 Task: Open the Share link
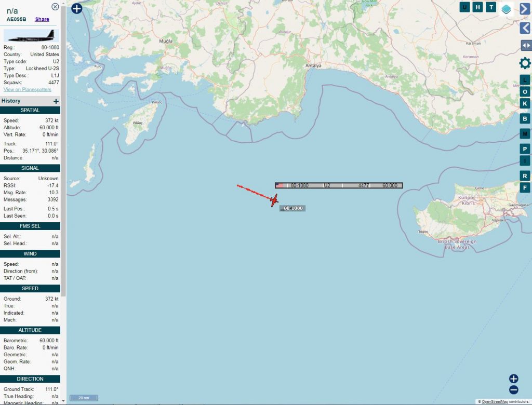click(x=42, y=19)
